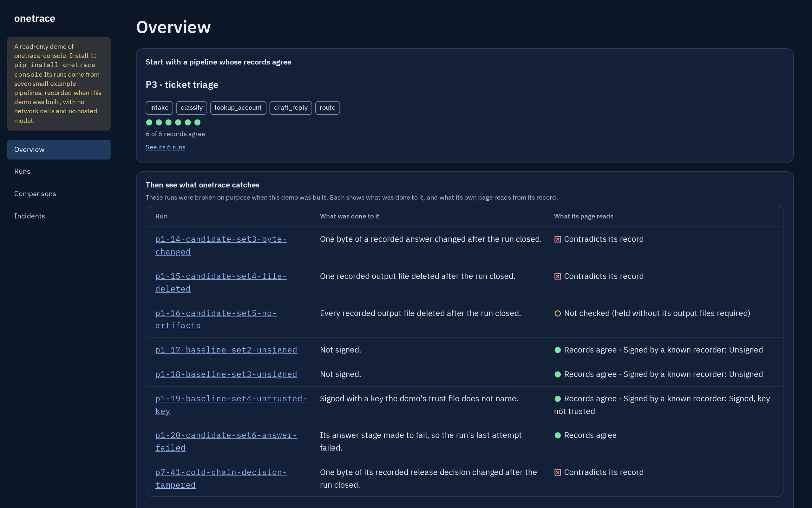The width and height of the screenshot is (812, 508).
Task: Click the last green record-agree dot
Action: point(197,122)
